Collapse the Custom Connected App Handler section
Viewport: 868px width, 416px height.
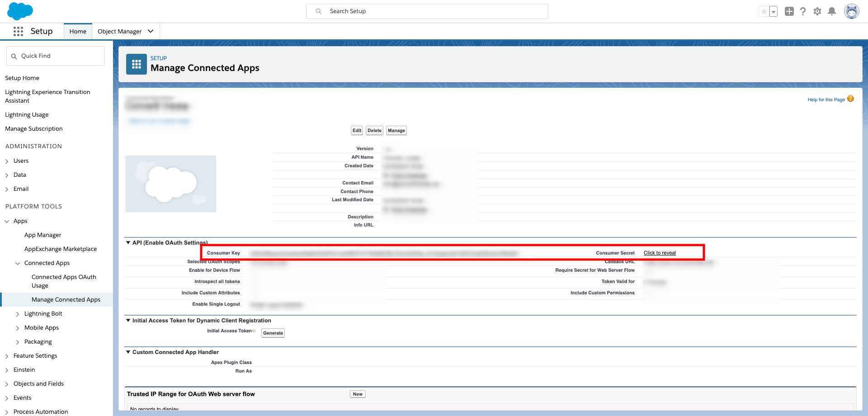128,352
